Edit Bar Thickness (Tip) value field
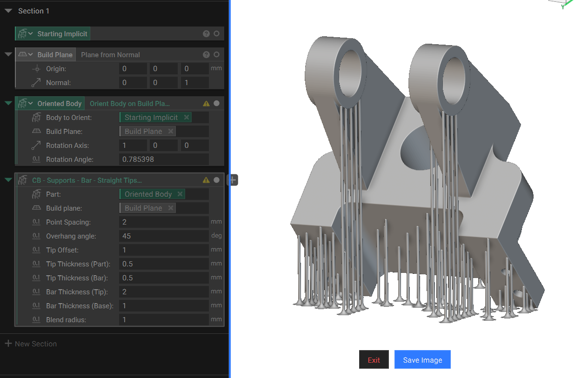588x378 pixels. click(x=164, y=292)
